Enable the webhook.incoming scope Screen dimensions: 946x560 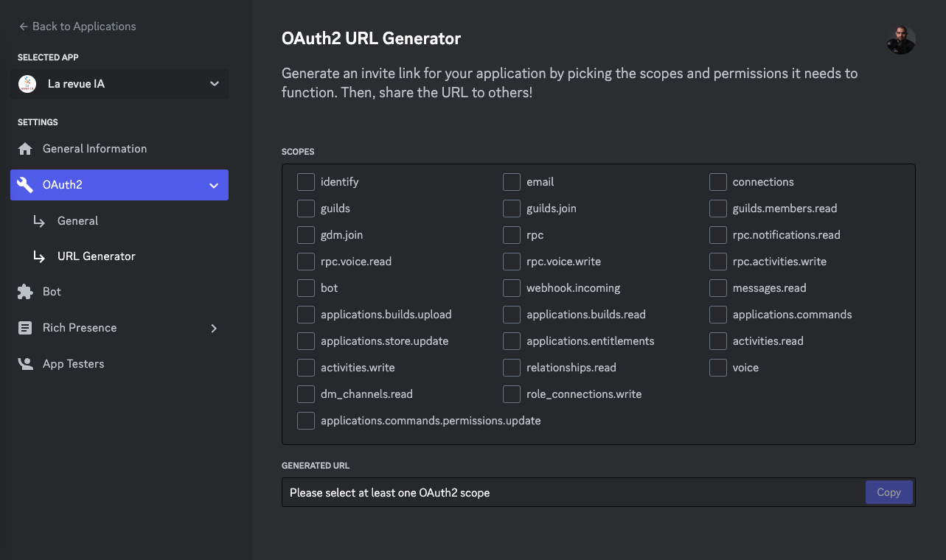tap(512, 287)
